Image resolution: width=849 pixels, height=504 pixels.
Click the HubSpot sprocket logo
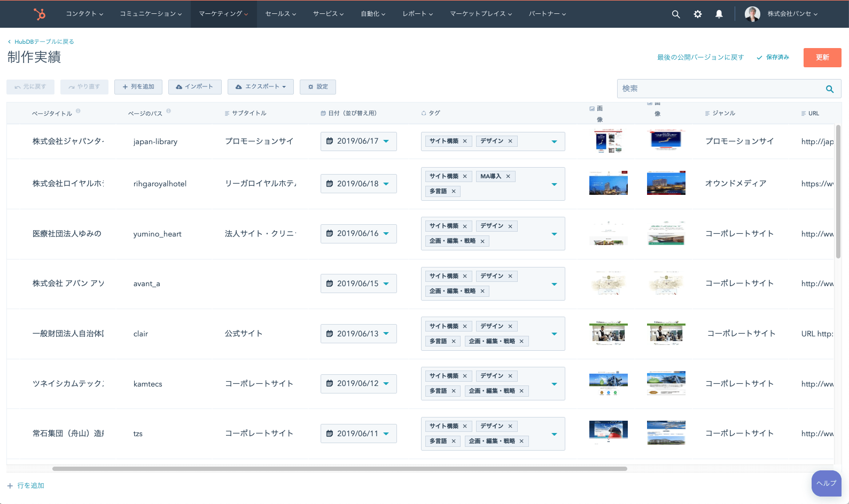click(40, 14)
